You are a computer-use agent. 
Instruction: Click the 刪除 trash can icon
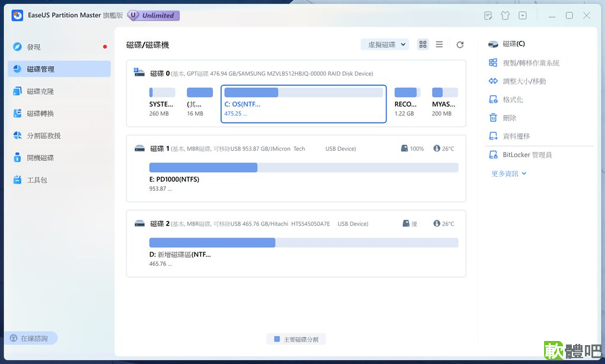(x=493, y=118)
